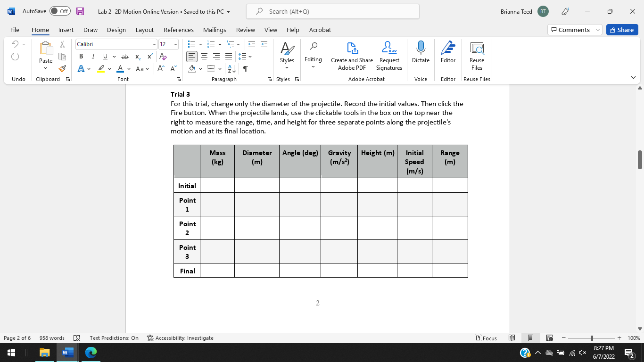644x362 pixels.
Task: Cut selection with the scissors icon
Action: coord(62,44)
